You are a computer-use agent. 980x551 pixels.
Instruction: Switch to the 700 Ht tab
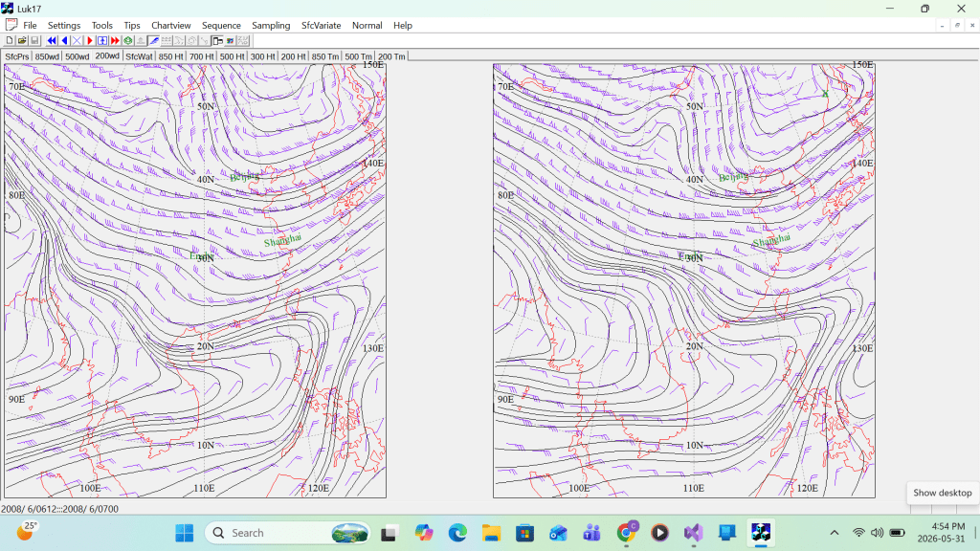[x=201, y=56]
